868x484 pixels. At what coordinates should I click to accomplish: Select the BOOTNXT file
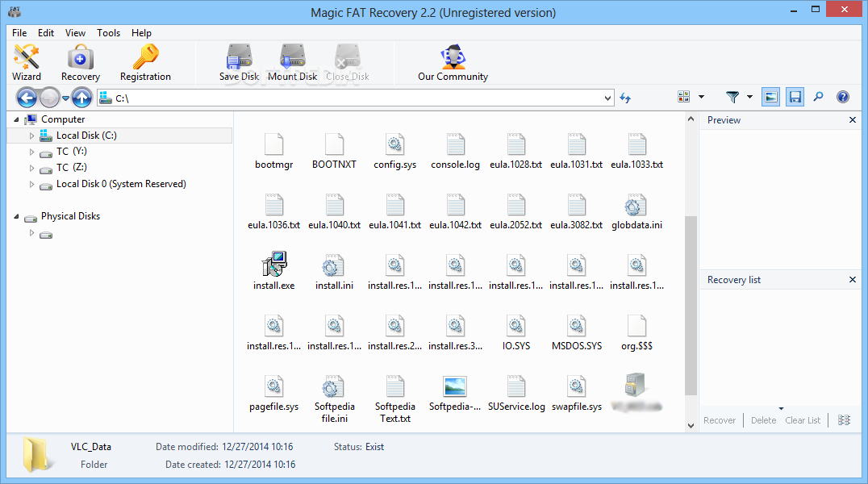point(334,151)
